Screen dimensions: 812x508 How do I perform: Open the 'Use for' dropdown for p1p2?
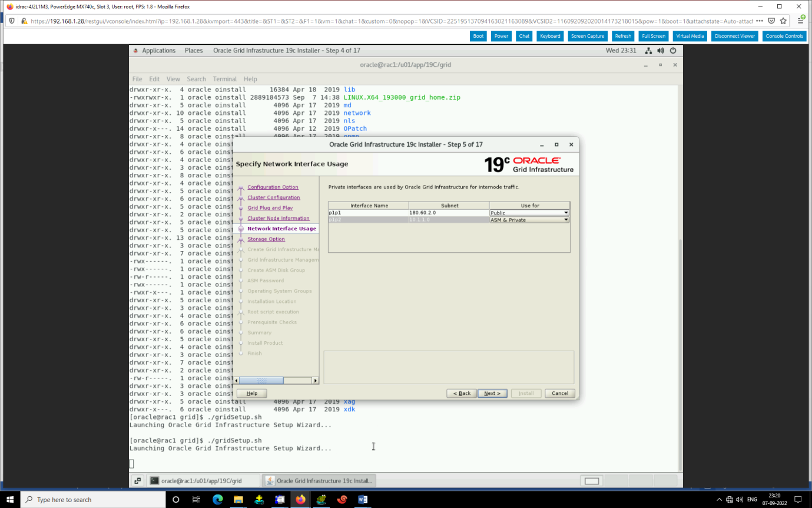pos(529,220)
